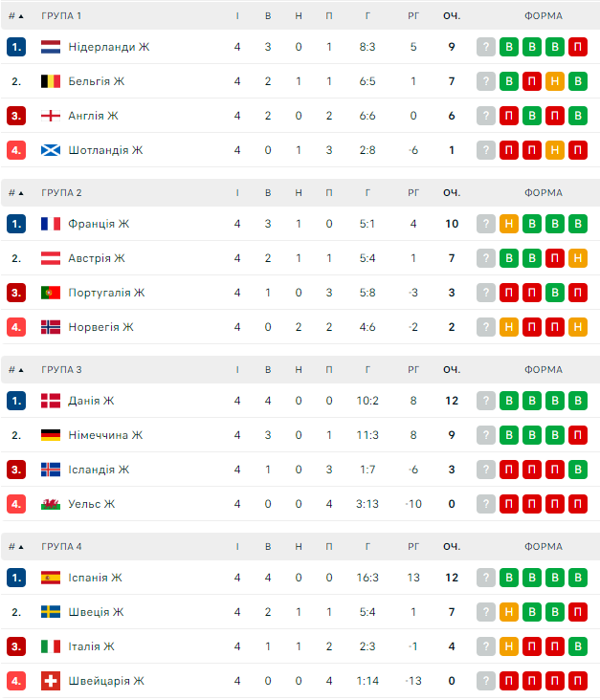
Task: Click Англія Ж gray question mark form badge
Action: [487, 116]
